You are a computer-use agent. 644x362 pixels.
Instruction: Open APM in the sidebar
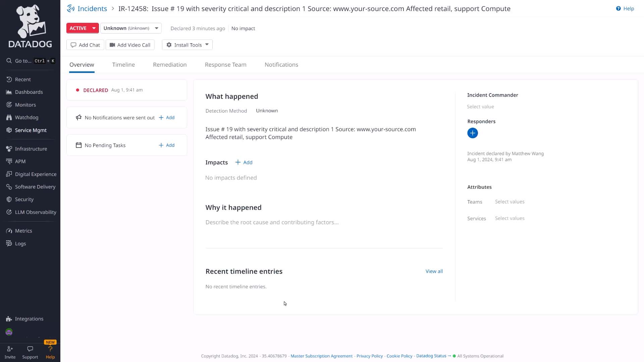(x=20, y=161)
